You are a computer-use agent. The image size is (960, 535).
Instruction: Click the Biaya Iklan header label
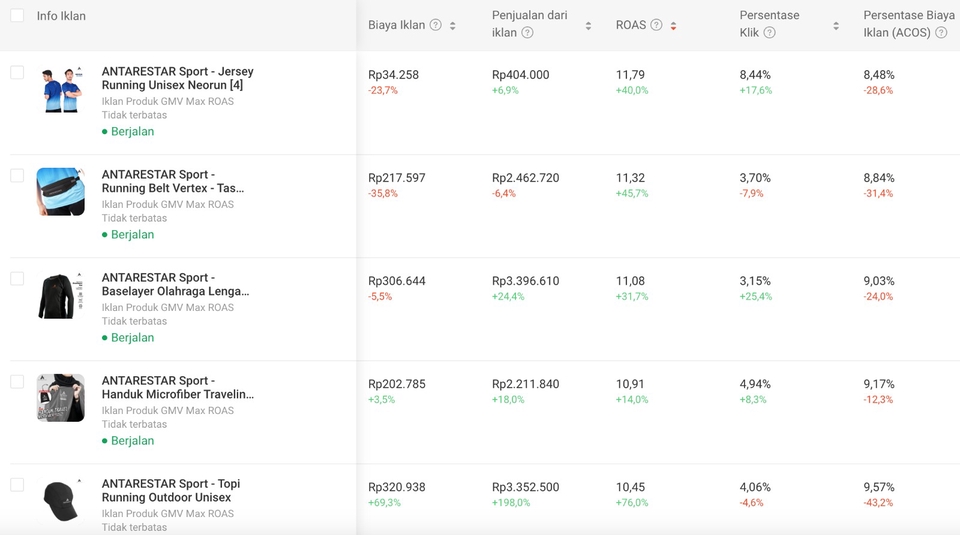pos(396,25)
